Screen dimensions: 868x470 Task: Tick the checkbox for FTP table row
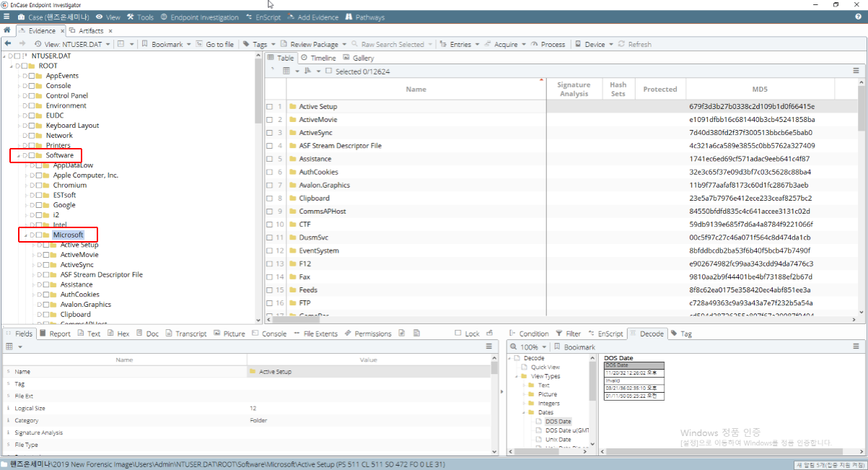[x=270, y=303]
